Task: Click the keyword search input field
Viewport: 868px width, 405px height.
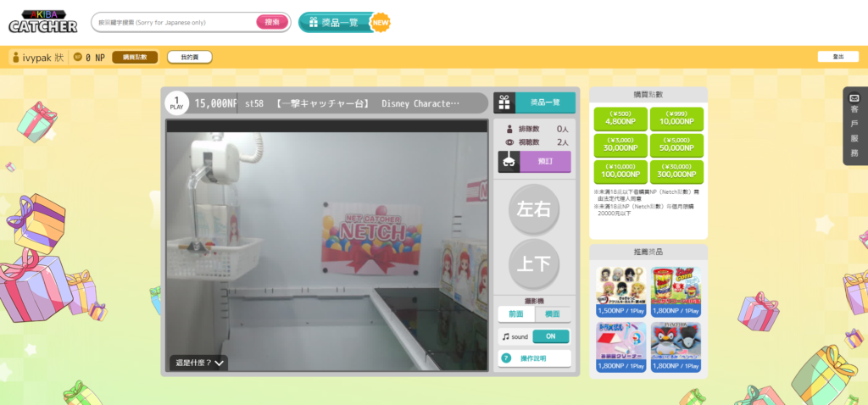Action: coord(175,23)
